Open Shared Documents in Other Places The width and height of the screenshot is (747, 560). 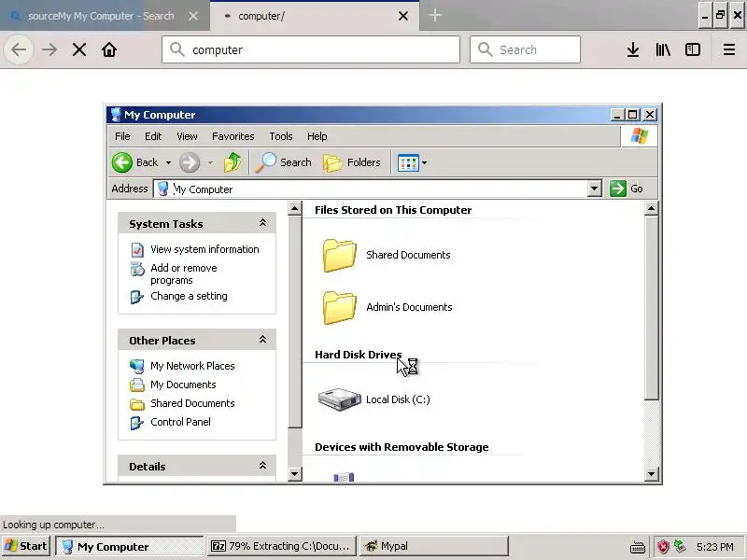192,403
